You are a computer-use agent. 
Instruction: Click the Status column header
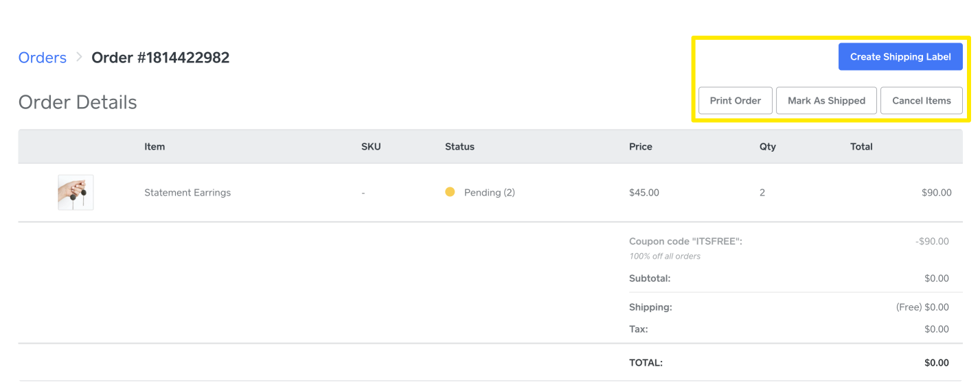(x=459, y=147)
